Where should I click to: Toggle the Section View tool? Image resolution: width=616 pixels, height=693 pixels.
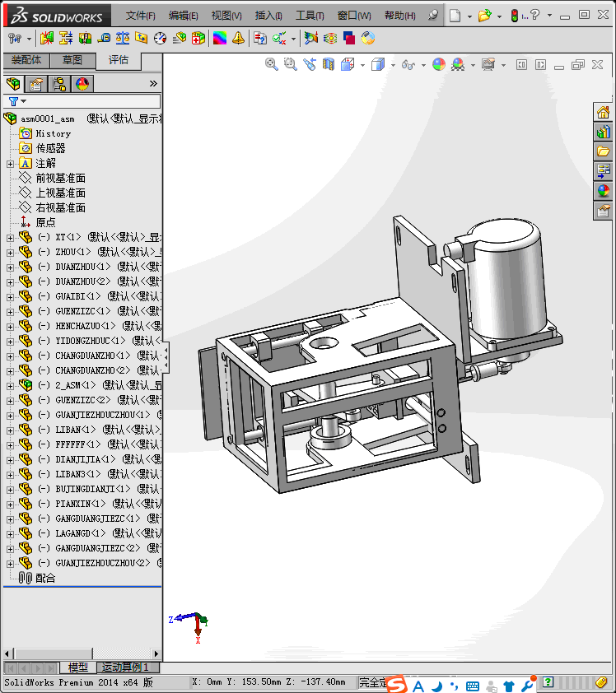328,64
